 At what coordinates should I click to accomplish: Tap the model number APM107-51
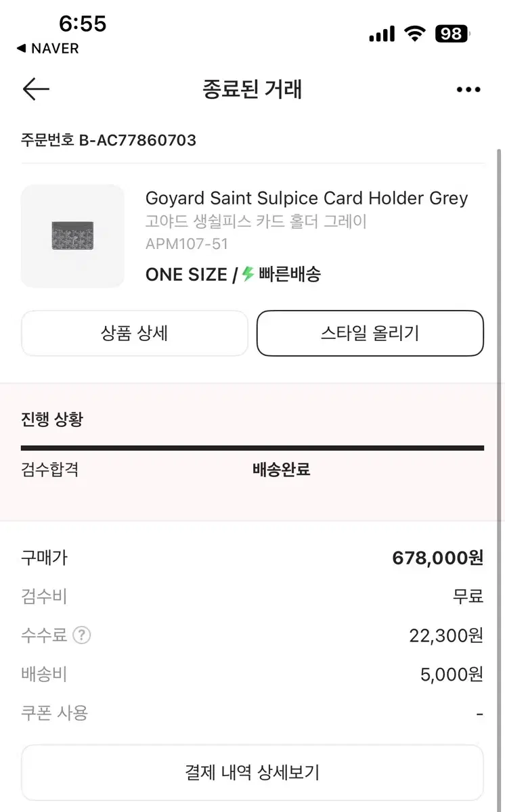click(x=187, y=244)
